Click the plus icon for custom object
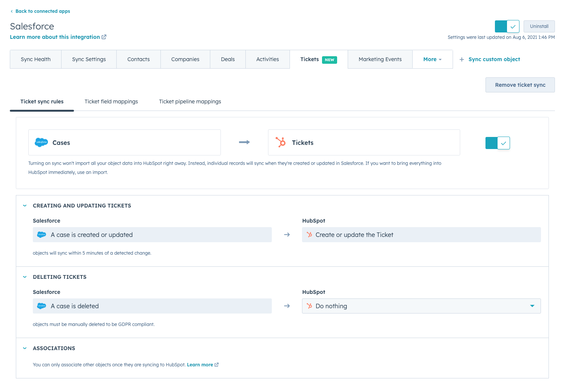The image size is (564, 392). click(x=462, y=60)
